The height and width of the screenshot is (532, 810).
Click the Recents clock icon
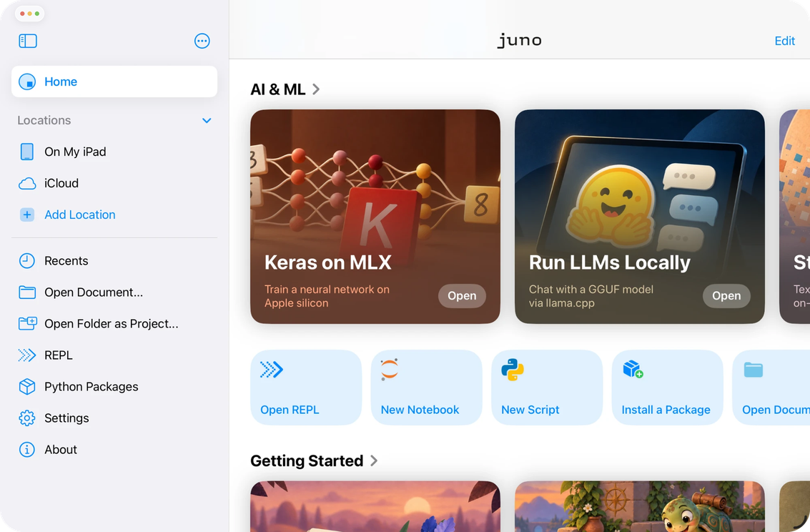click(27, 261)
